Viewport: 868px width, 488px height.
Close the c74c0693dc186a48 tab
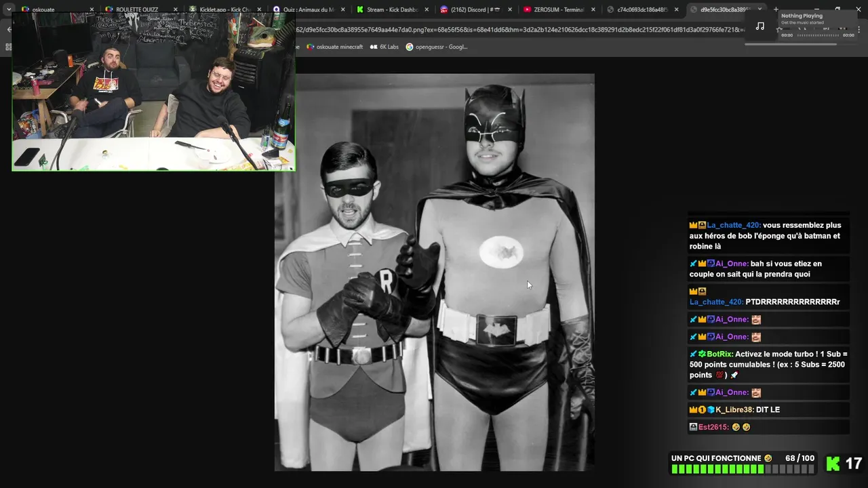pos(677,9)
